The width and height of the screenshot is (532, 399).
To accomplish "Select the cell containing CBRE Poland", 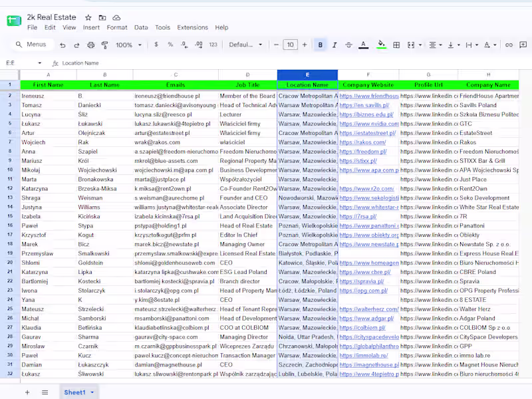I will coord(489,272).
